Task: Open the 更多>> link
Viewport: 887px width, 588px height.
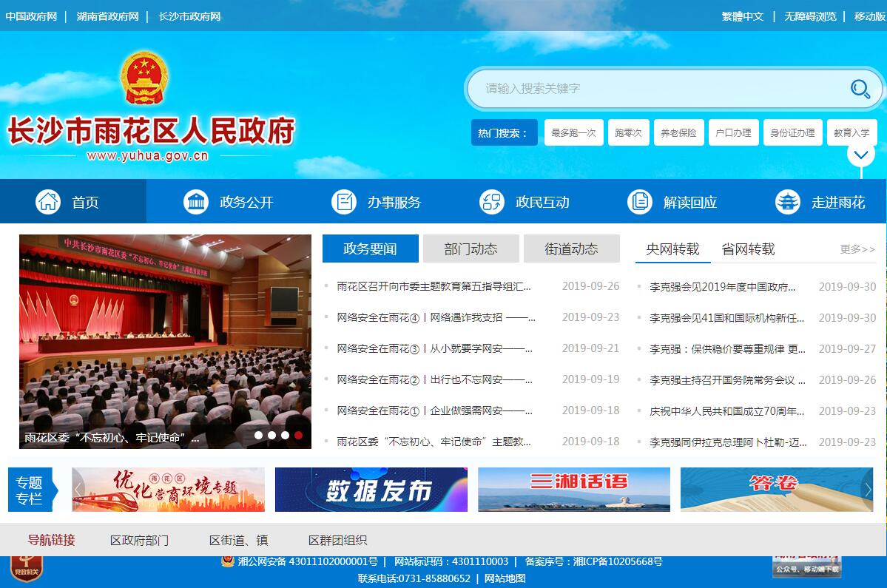Action: click(x=857, y=249)
